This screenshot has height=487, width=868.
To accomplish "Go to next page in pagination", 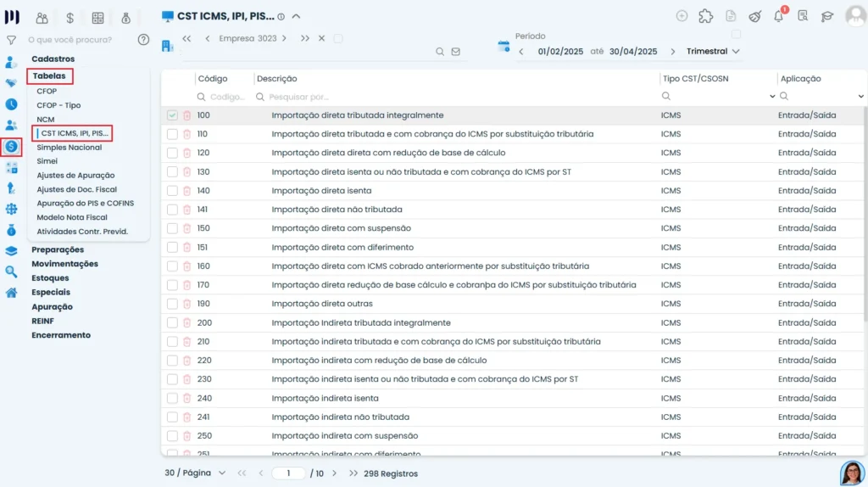I will [x=334, y=473].
